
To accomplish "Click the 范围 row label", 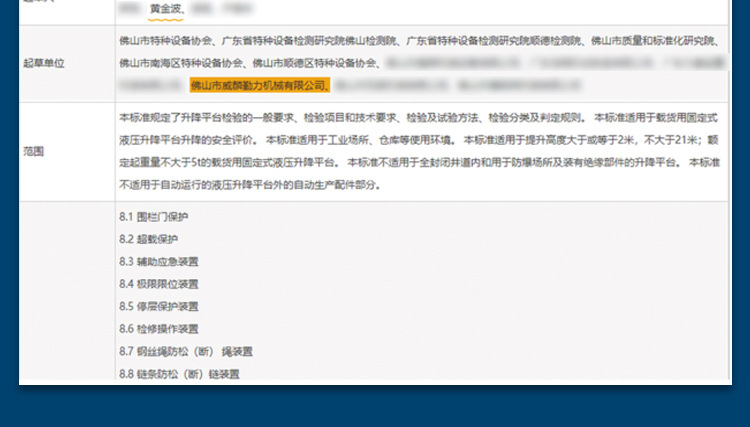I will (33, 151).
